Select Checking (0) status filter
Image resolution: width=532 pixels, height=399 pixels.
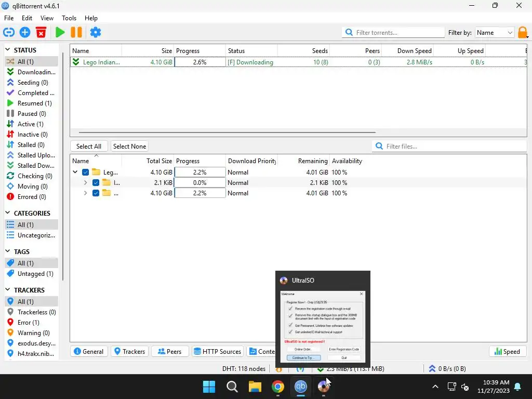pyautogui.click(x=32, y=176)
